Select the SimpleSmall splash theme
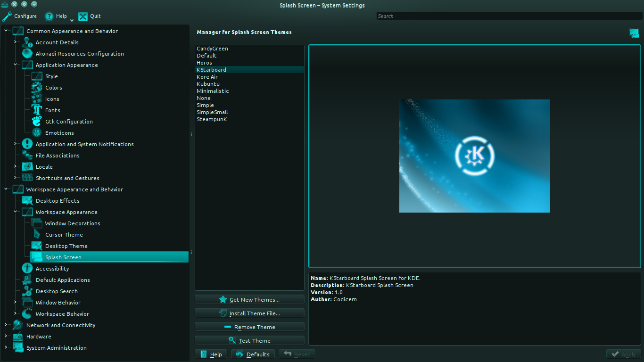The image size is (644, 362). [x=249, y=112]
